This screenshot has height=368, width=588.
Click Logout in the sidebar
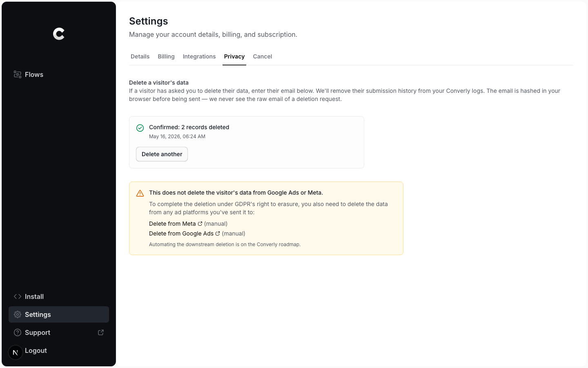pyautogui.click(x=36, y=350)
